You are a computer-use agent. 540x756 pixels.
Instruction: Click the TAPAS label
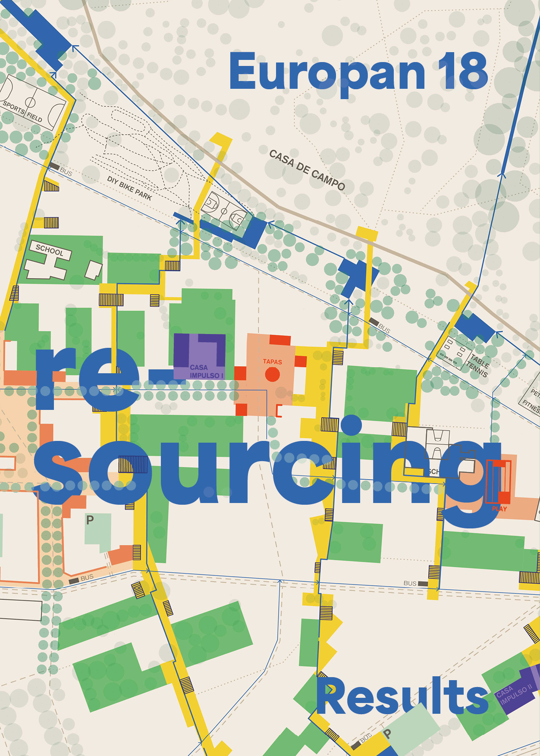(272, 362)
